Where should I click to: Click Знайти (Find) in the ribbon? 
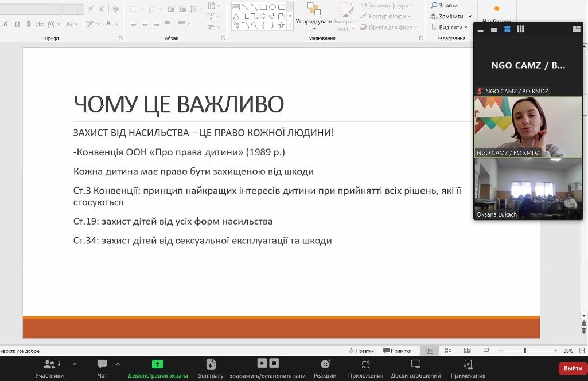[445, 5]
